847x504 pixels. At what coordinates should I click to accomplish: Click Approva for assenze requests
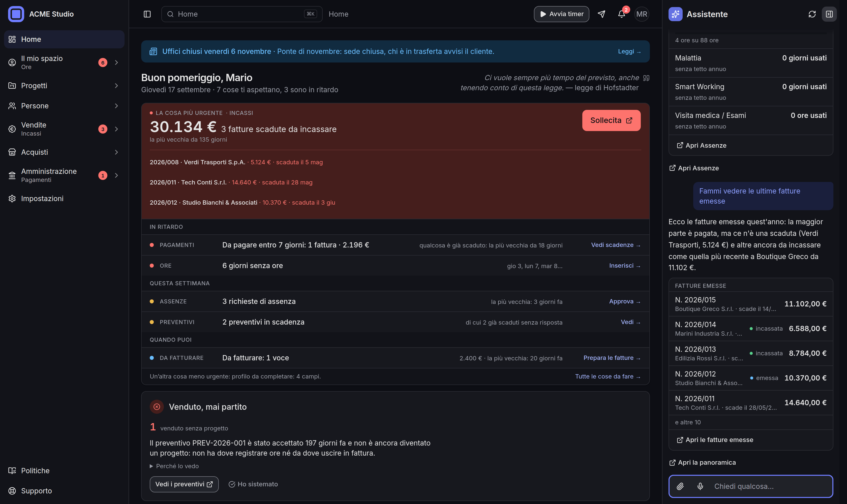coord(625,301)
